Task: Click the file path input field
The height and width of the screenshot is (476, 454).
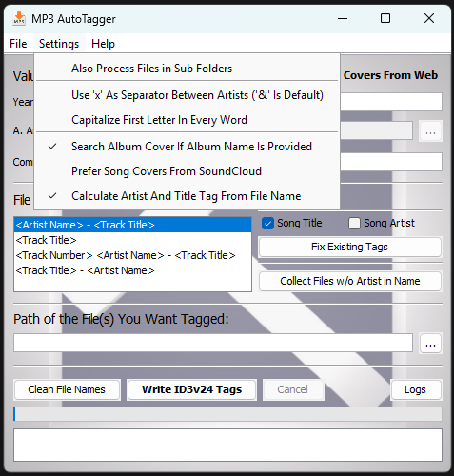Action: click(x=213, y=343)
